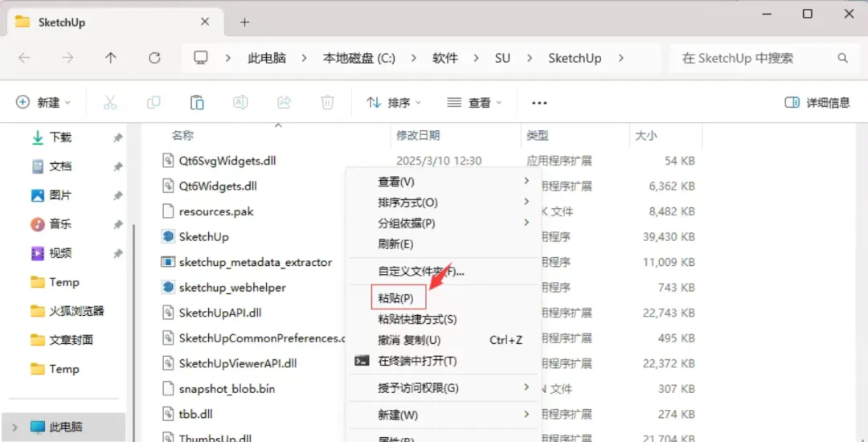Sort by 名称 column header
868x442 pixels.
tap(182, 136)
